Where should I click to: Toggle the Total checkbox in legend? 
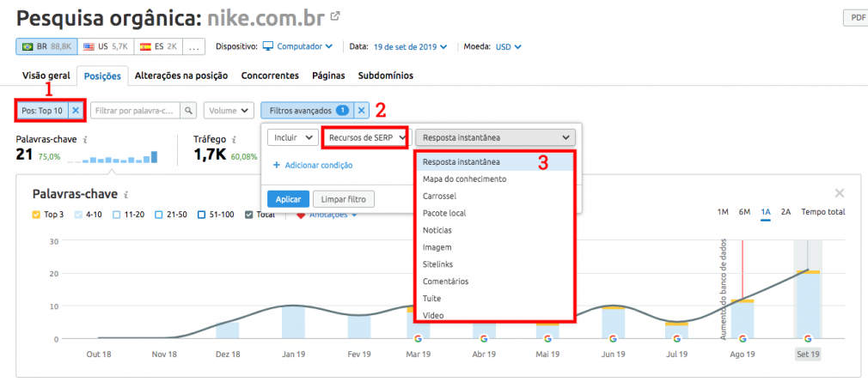click(248, 214)
